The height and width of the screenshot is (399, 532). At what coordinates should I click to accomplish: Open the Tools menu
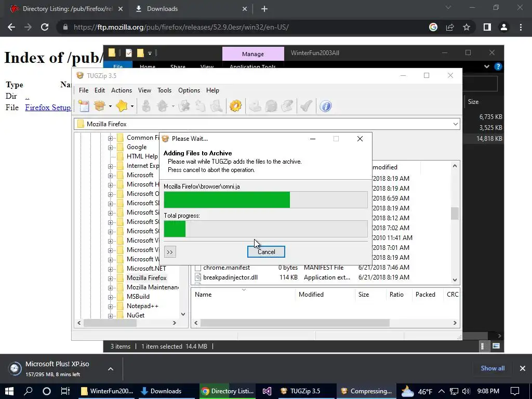(x=164, y=90)
